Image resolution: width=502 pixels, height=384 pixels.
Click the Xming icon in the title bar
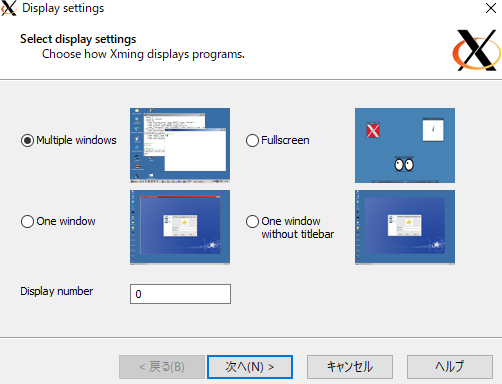click(9, 8)
